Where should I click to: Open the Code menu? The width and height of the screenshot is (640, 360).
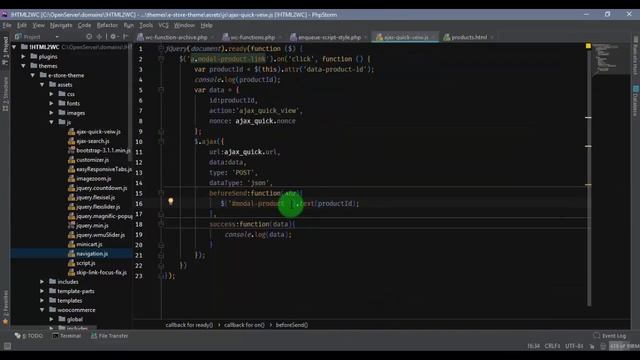[x=84, y=25]
